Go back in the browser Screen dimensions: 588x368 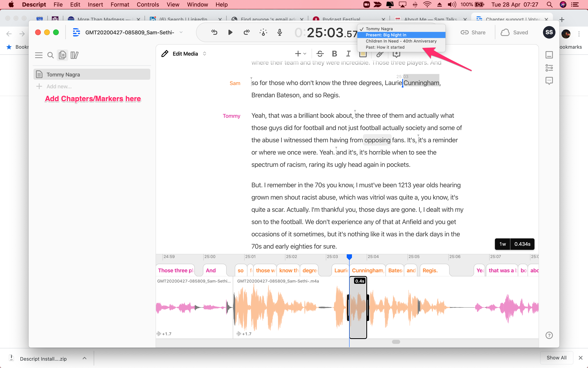[x=9, y=34]
